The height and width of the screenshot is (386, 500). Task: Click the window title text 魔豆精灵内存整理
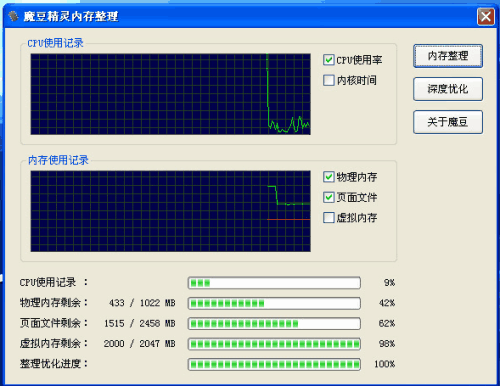coord(71,16)
